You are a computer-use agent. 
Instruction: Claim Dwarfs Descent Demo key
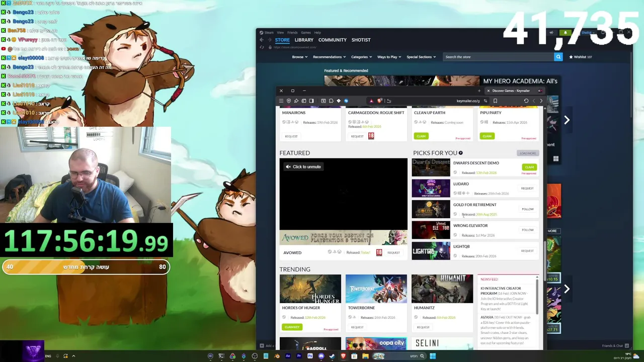(529, 167)
